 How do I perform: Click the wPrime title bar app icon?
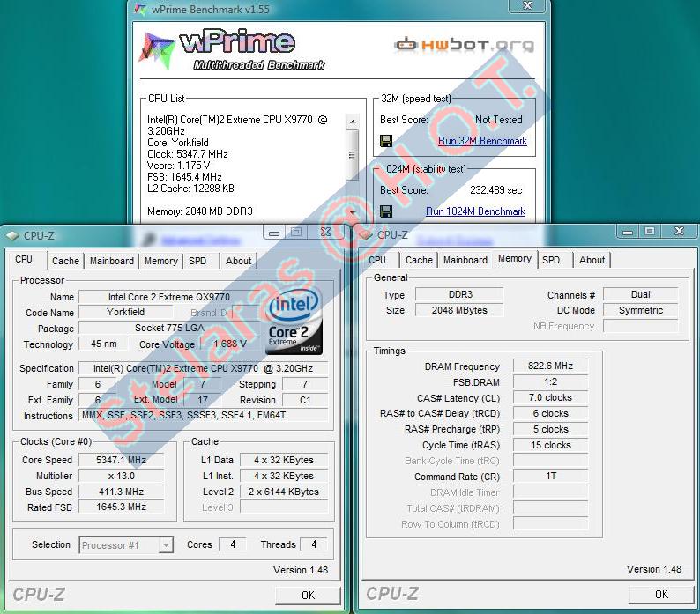140,10
